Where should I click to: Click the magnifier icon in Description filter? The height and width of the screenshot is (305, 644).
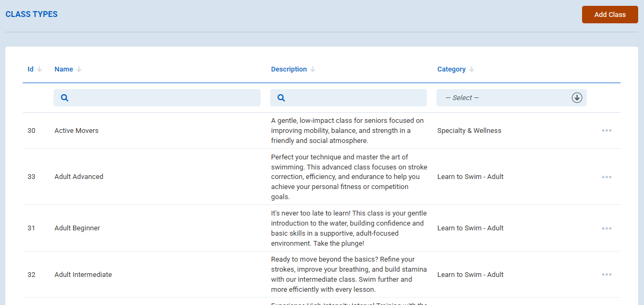[x=281, y=98]
